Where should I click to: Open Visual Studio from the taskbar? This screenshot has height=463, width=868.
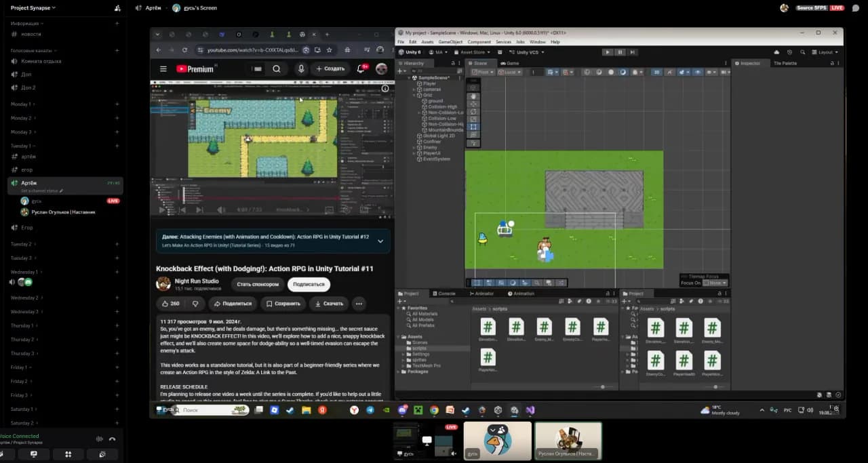point(530,410)
